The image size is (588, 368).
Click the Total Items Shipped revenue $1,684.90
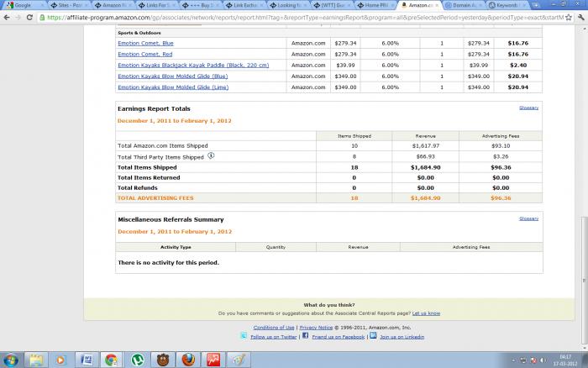click(425, 167)
